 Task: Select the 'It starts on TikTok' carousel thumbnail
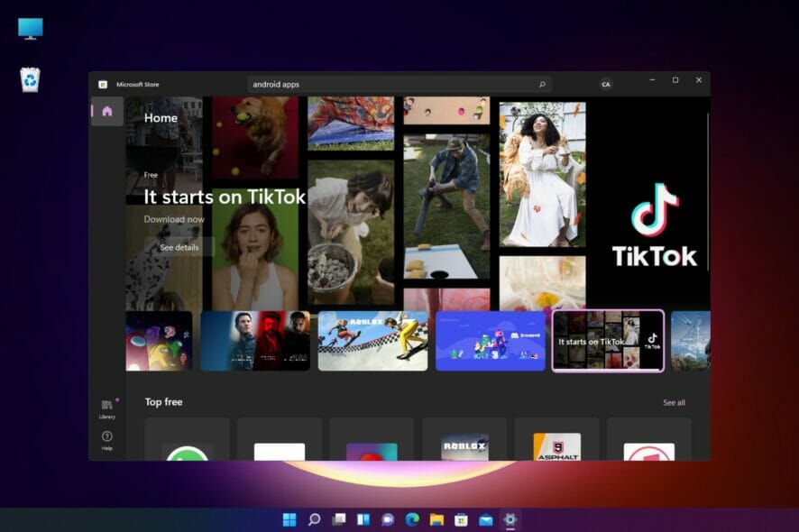(608, 341)
